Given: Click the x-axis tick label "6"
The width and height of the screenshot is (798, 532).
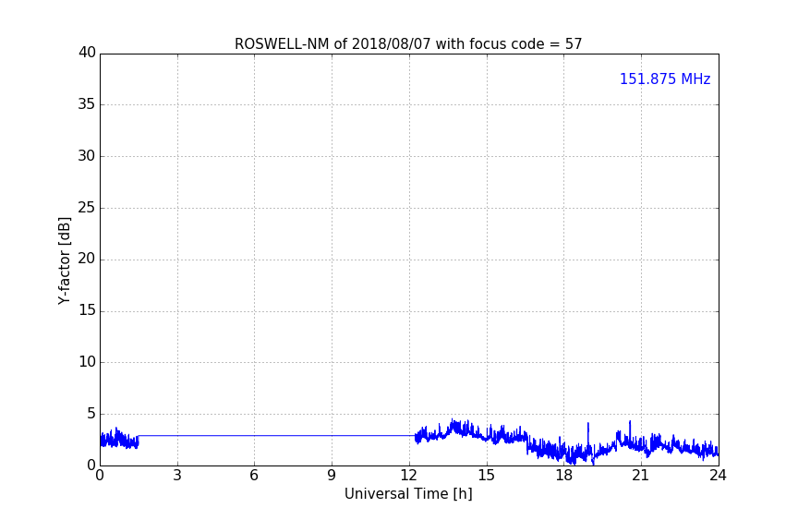Looking at the screenshot, I should click(x=254, y=476).
